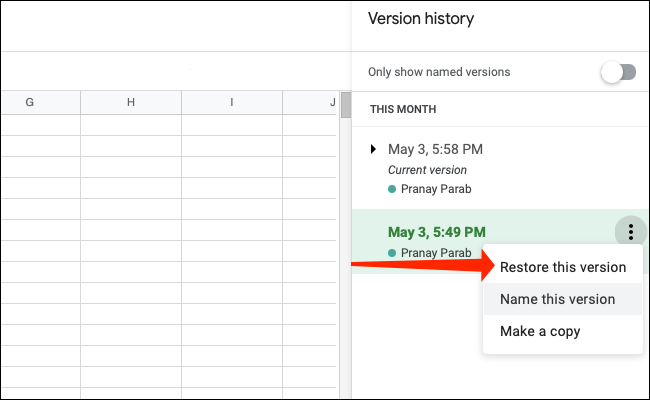The width and height of the screenshot is (650, 400).
Task: Select Name this version from the menu
Action: click(x=557, y=299)
